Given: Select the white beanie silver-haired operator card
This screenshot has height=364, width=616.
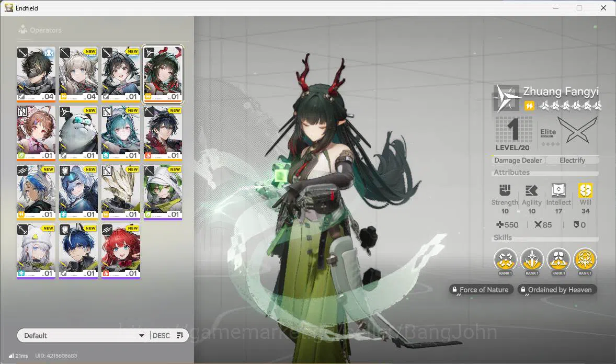Looking at the screenshot, I should [x=36, y=251].
